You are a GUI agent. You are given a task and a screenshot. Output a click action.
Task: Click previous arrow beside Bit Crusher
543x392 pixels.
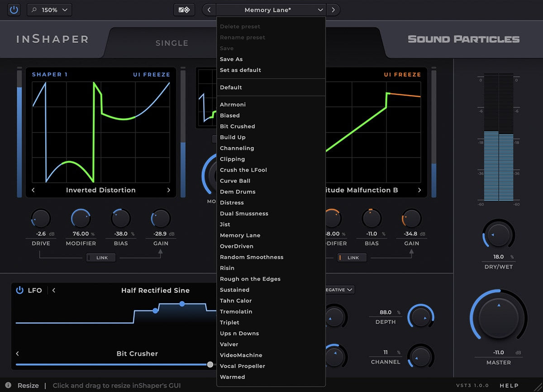pos(18,354)
